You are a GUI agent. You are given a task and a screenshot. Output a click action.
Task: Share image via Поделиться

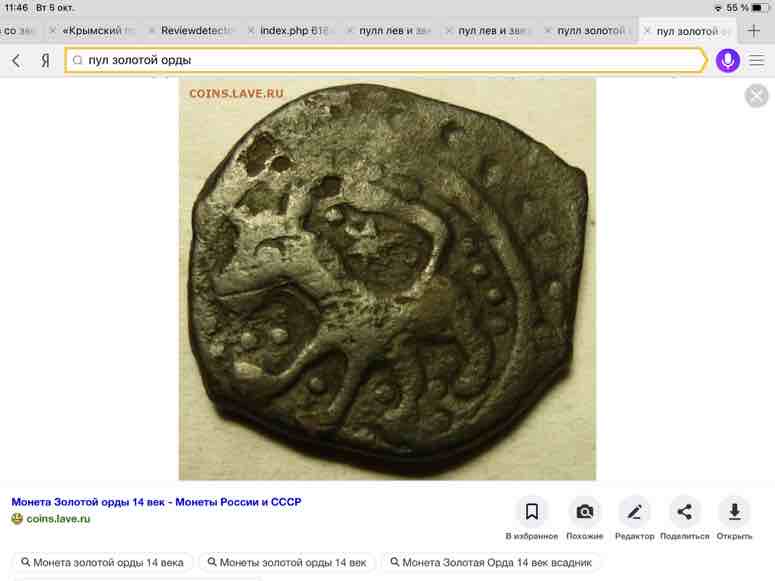coord(684,512)
